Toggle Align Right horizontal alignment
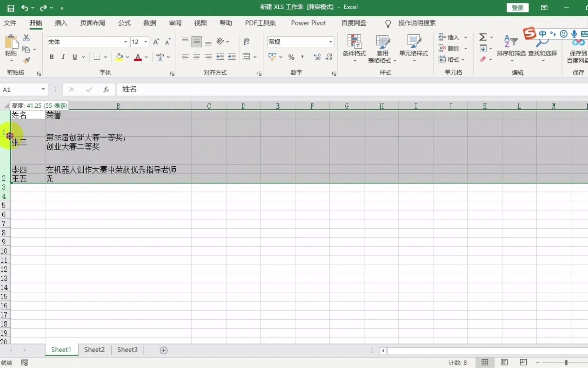 coord(208,57)
